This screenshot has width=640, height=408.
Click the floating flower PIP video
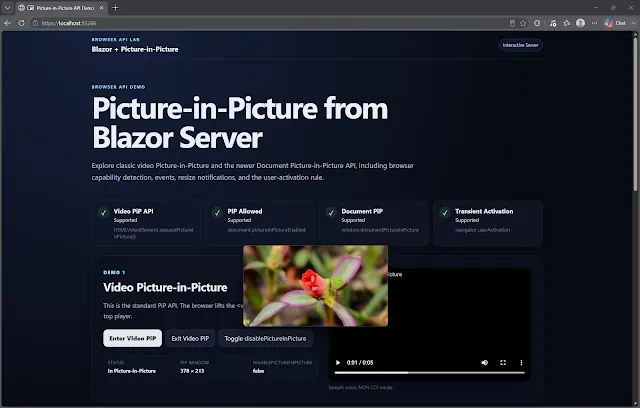316,286
